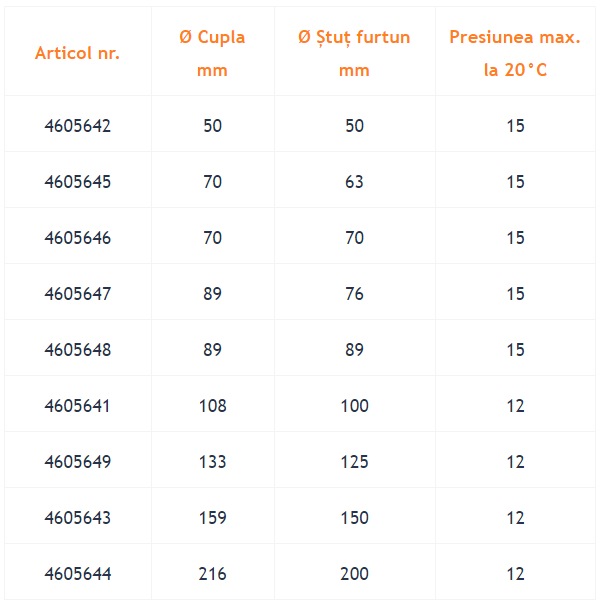Click the 159 coupling diameter cell
Screen dimensions: 603x608
(x=213, y=518)
